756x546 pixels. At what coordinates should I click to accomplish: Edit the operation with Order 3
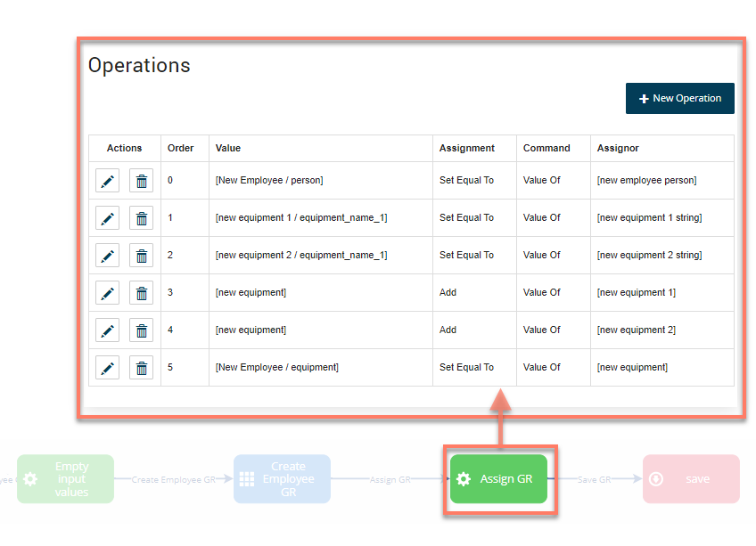point(107,292)
